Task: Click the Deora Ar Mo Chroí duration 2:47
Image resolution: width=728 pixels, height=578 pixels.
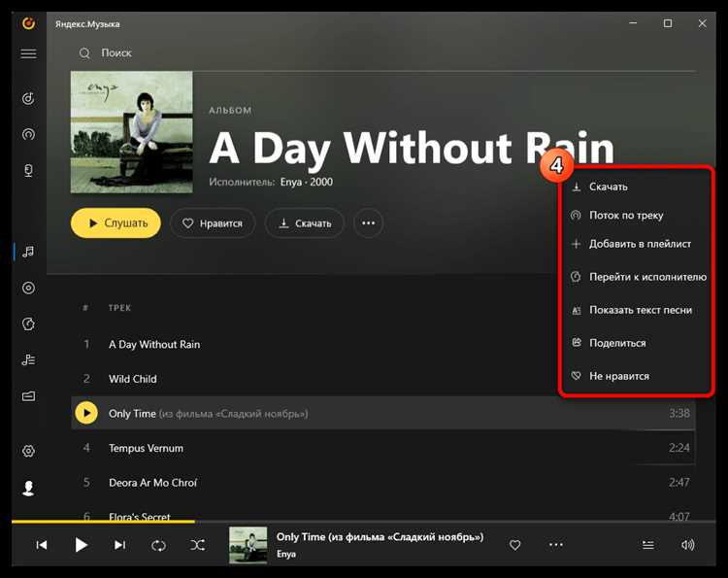Action: [x=678, y=482]
